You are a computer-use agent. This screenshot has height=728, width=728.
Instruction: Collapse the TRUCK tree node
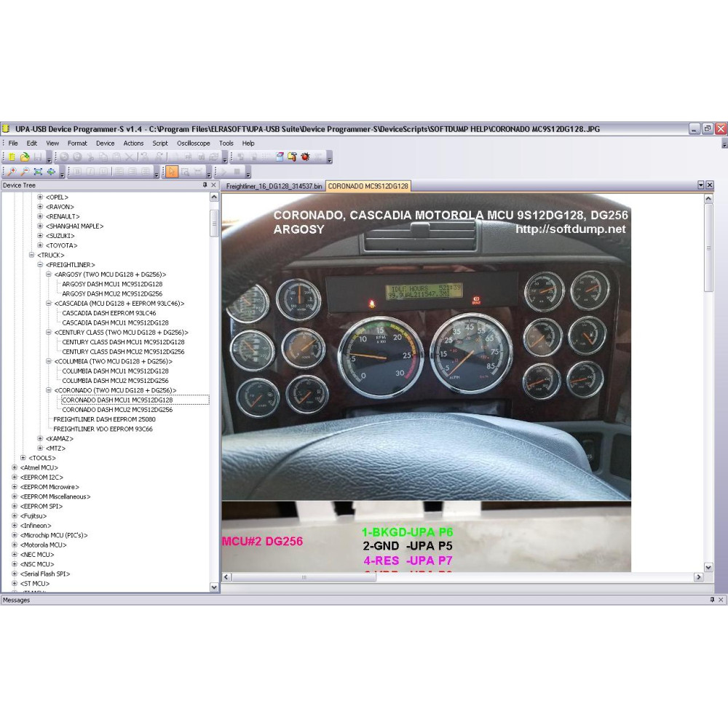pos(31,255)
